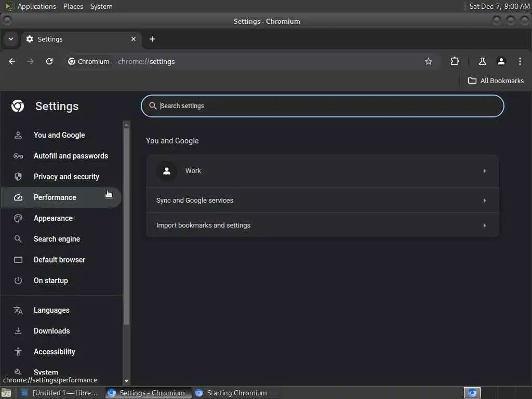Image resolution: width=532 pixels, height=399 pixels.
Task: Switch to Untitled 1 LibreOffice taskbar window
Action: pyautogui.click(x=60, y=393)
